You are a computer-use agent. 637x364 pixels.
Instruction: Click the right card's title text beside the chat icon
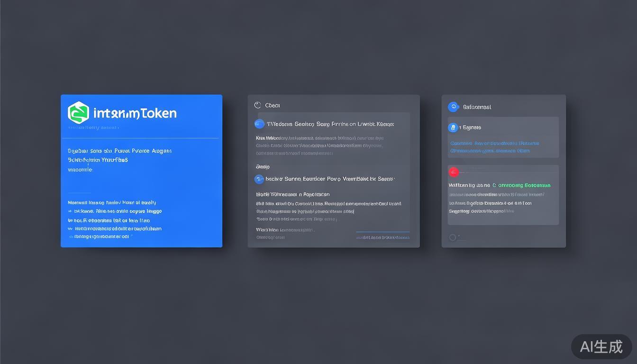(477, 107)
